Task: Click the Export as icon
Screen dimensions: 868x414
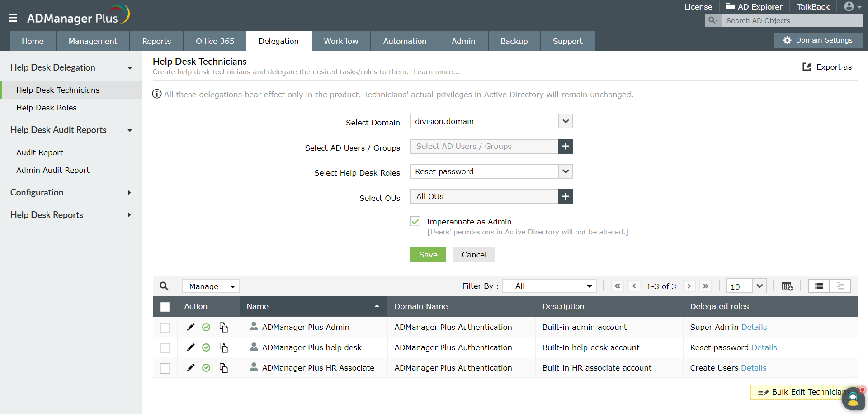Action: (x=807, y=67)
